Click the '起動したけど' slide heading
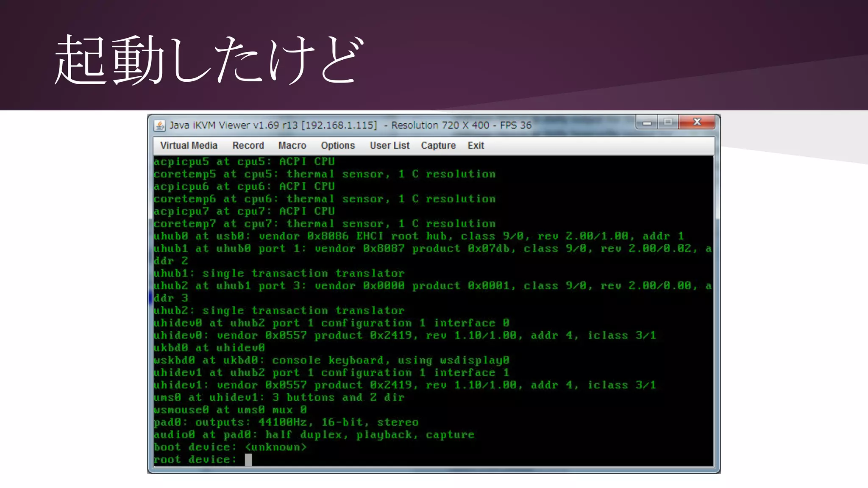Viewport: 868px width, 488px height. coord(209,60)
